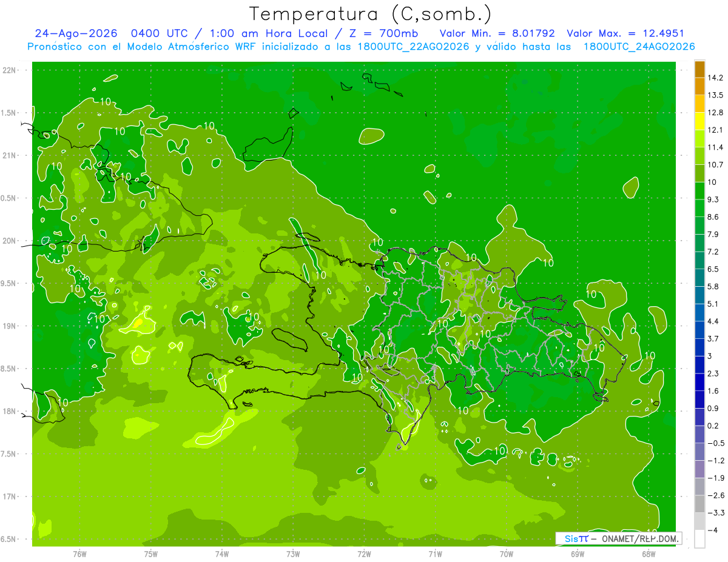Click the "-0.5" colorbar value
This screenshot has height=562, width=728.
point(716,443)
